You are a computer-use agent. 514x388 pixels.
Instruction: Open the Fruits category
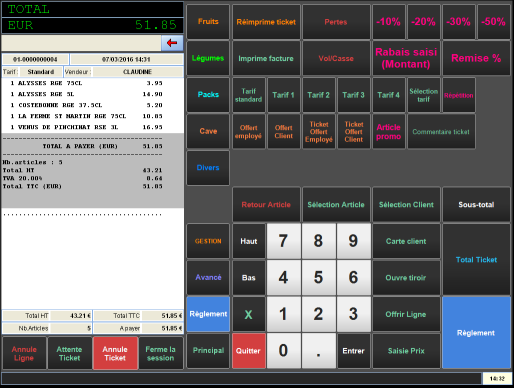[x=208, y=22]
